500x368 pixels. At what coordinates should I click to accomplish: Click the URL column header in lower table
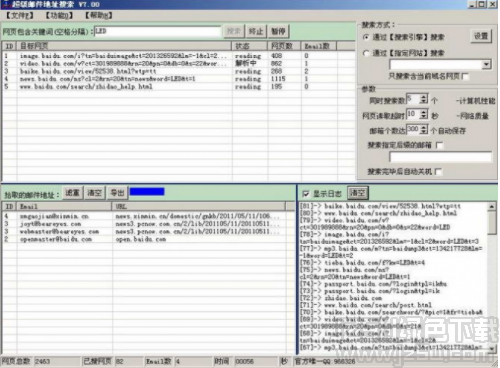[199, 206]
